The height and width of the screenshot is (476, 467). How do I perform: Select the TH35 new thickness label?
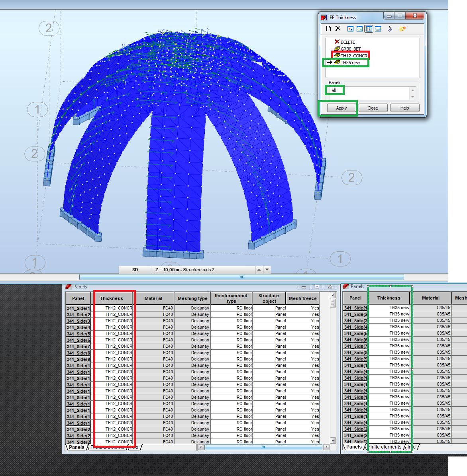pyautogui.click(x=350, y=63)
